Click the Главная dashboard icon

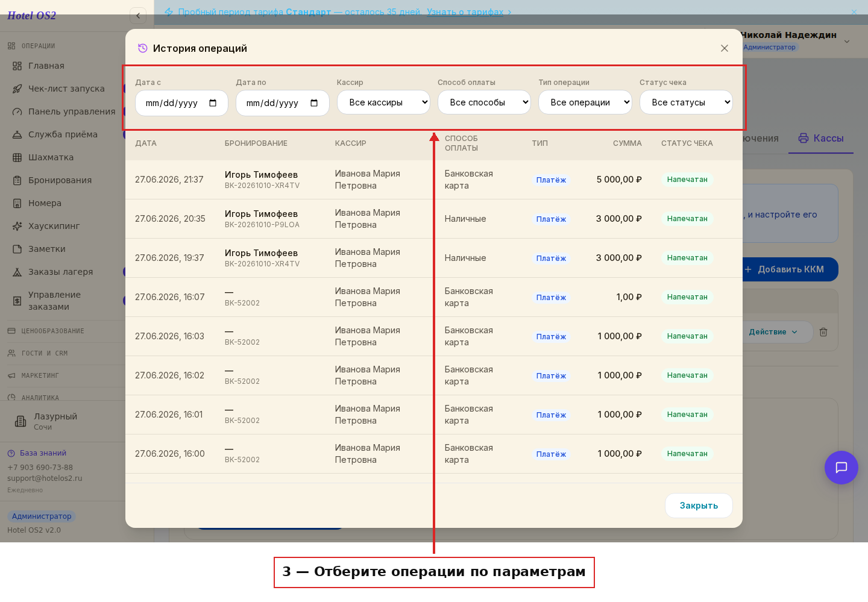17,66
